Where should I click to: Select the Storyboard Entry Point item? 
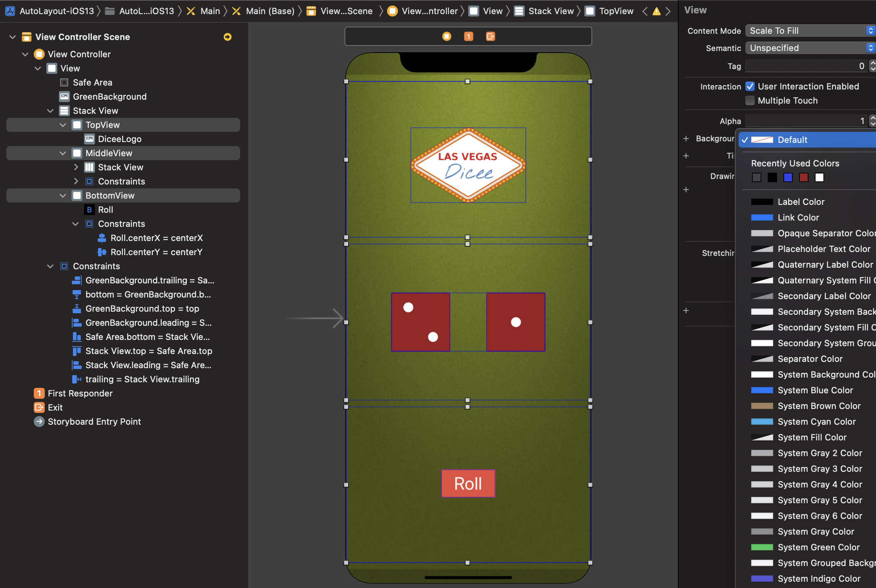(x=94, y=422)
